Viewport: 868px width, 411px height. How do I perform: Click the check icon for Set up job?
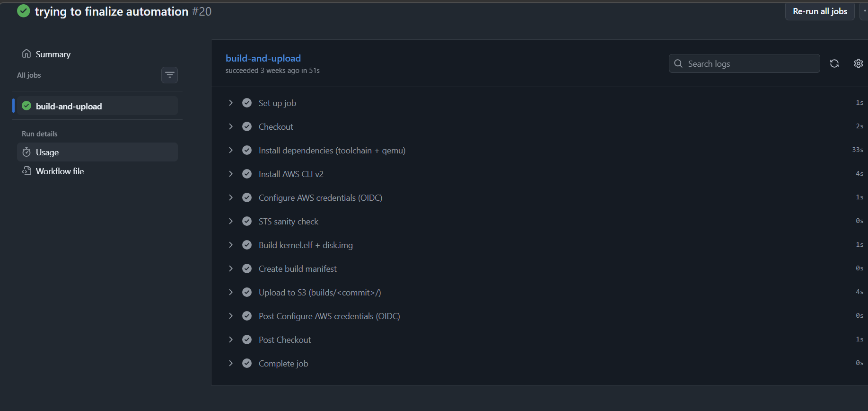(x=247, y=103)
